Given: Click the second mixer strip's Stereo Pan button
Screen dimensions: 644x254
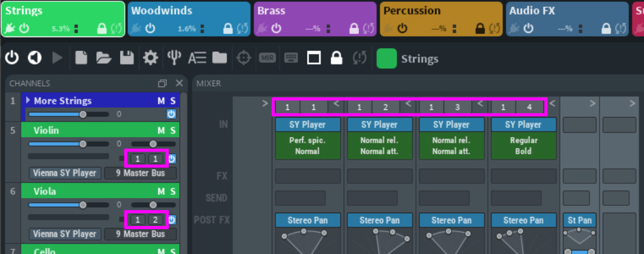Looking at the screenshot, I should coord(380,220).
